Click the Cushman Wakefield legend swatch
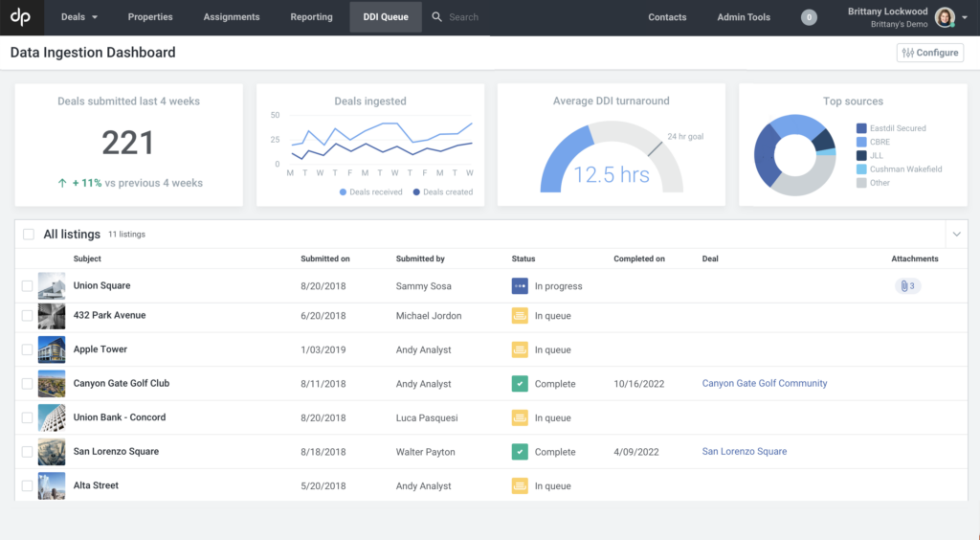 (861, 169)
